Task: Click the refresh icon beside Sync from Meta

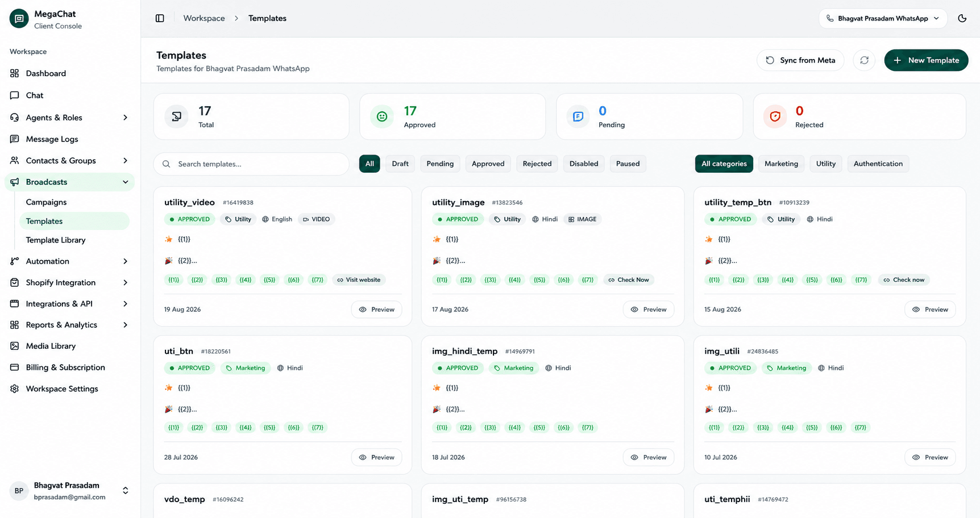Action: 864,60
